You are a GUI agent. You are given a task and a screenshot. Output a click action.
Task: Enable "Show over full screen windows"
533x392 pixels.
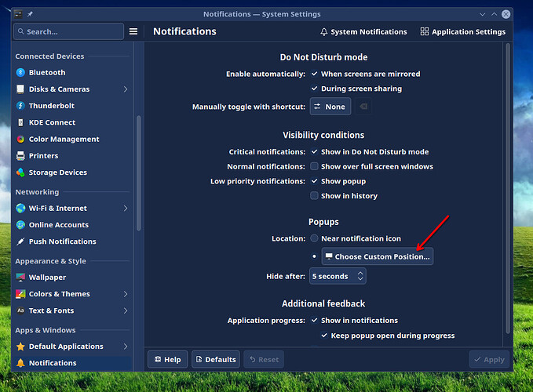(314, 166)
